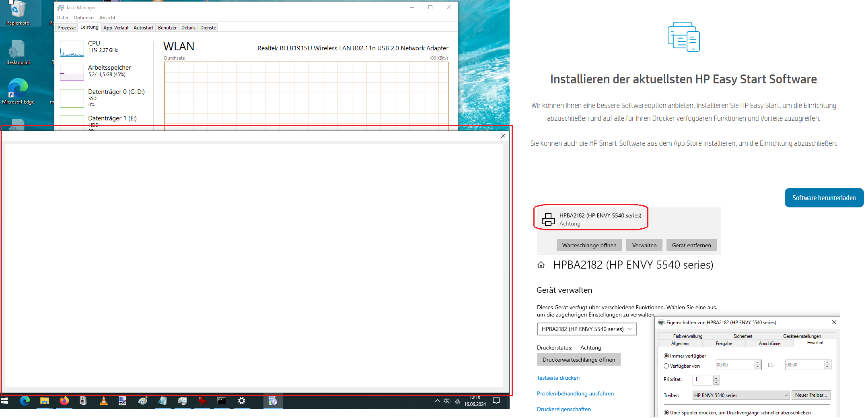The width and height of the screenshot is (868, 418).
Task: Open the Datei menu in Task-Manager
Action: tap(62, 18)
